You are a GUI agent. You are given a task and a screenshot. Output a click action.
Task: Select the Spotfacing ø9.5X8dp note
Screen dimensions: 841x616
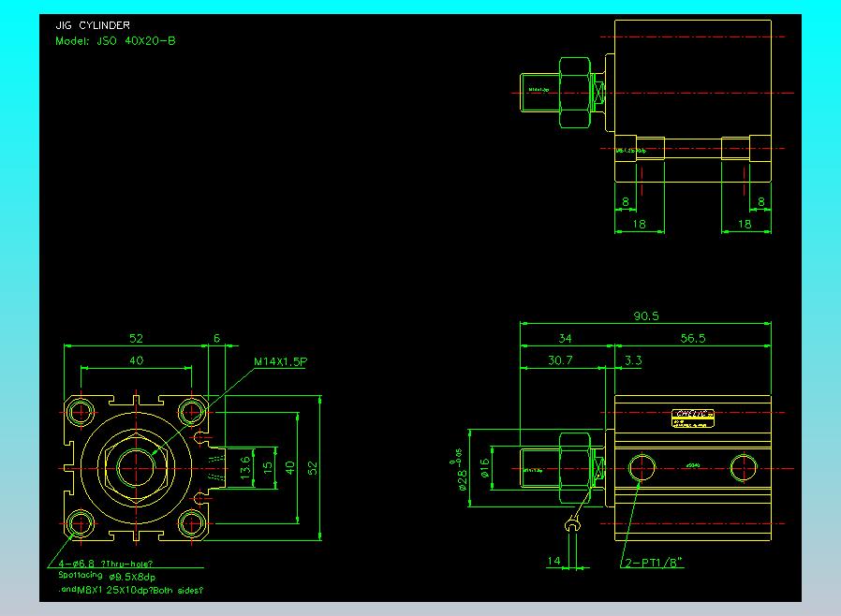coord(107,577)
